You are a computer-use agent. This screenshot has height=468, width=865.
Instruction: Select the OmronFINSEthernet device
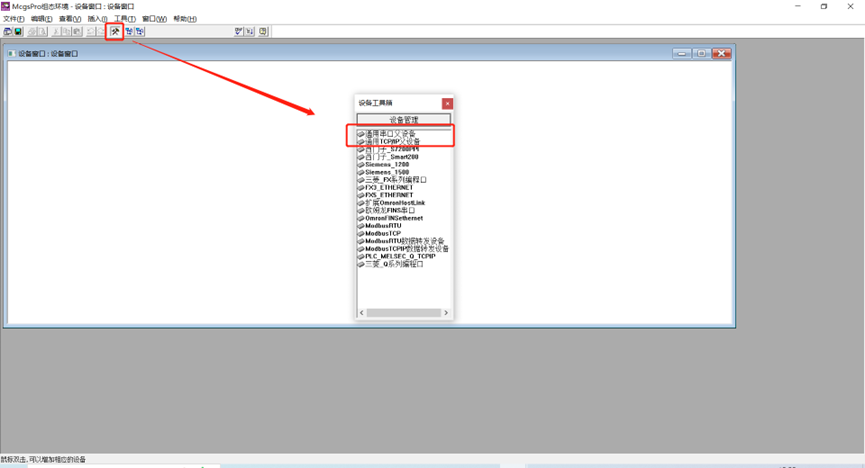tap(394, 218)
